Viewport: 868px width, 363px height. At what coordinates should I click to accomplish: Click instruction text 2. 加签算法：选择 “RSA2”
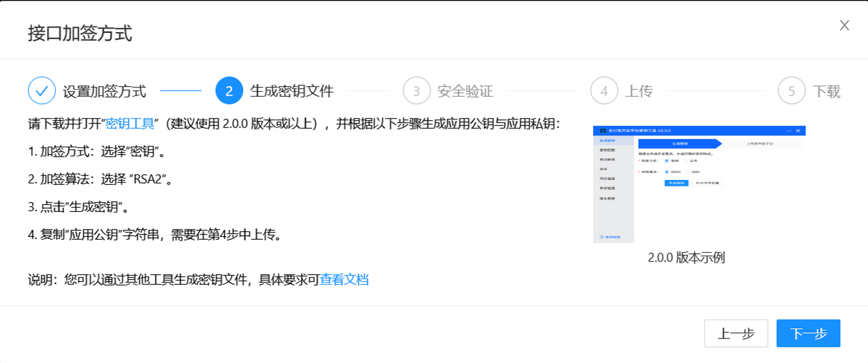click(101, 179)
